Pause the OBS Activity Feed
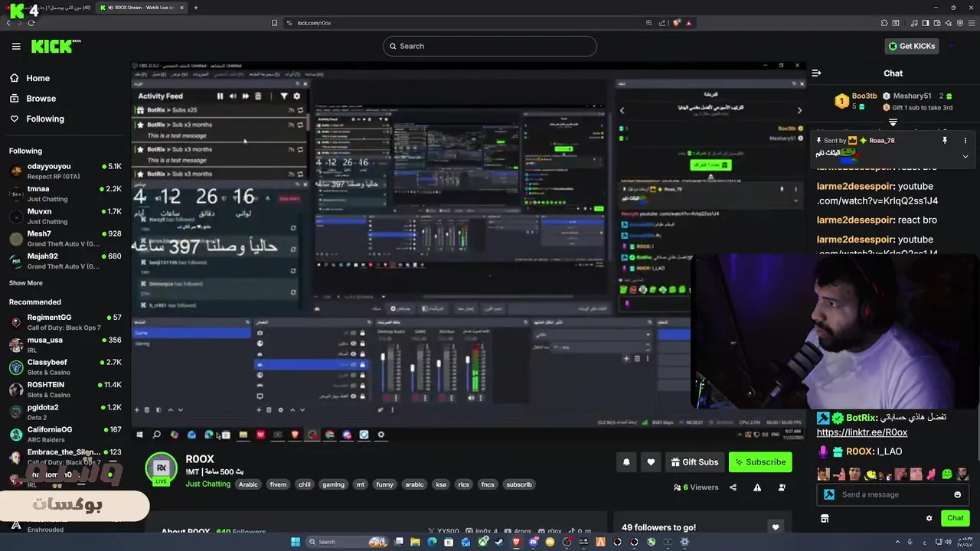Screen dimensions: 980x551 click(x=220, y=96)
